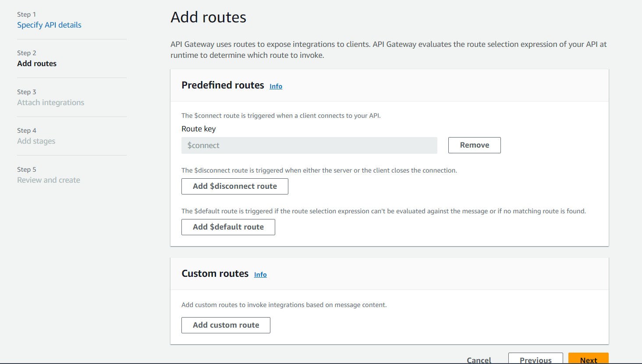The image size is (642, 364).
Task: Add the $disconnect route
Action: tap(234, 186)
